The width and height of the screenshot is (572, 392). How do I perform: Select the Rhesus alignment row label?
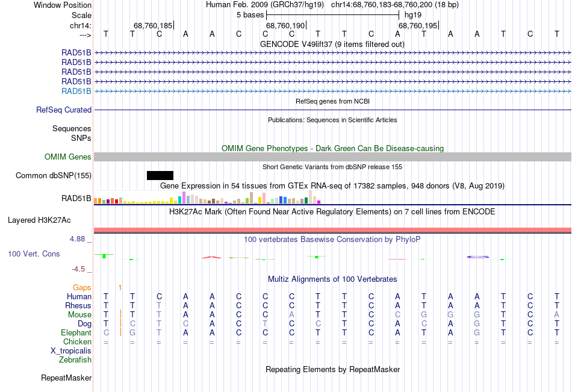78,305
